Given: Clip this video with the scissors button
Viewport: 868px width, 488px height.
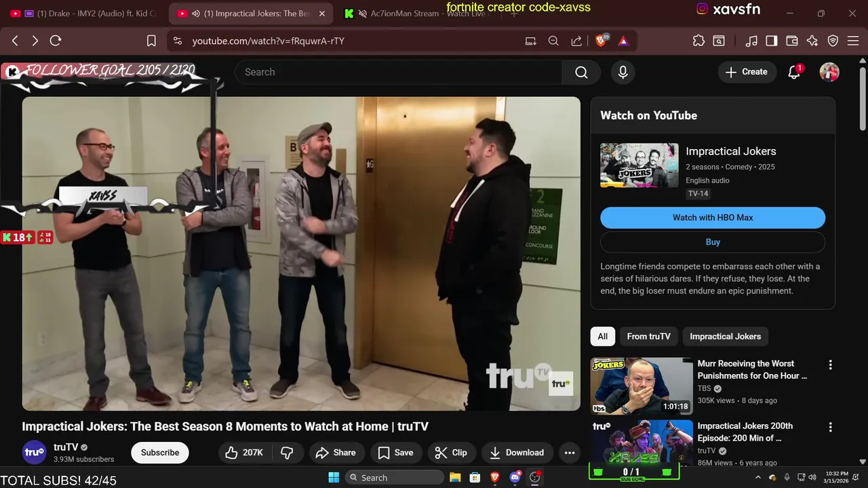Looking at the screenshot, I should coord(452,453).
